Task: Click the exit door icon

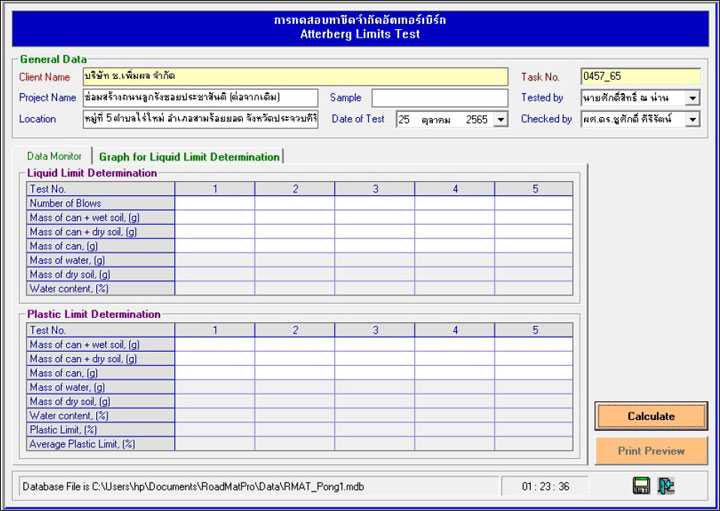Action: point(667,486)
